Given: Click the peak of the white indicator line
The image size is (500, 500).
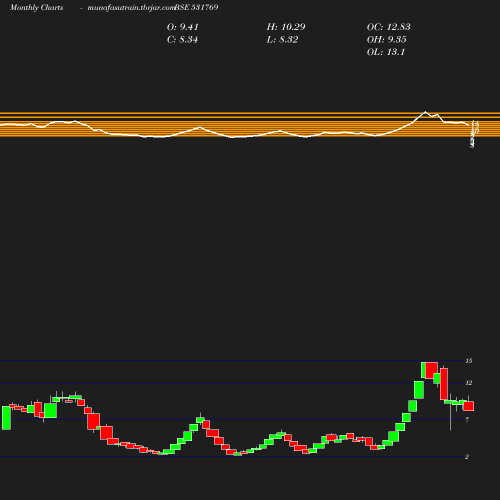Looking at the screenshot, I should point(425,112).
